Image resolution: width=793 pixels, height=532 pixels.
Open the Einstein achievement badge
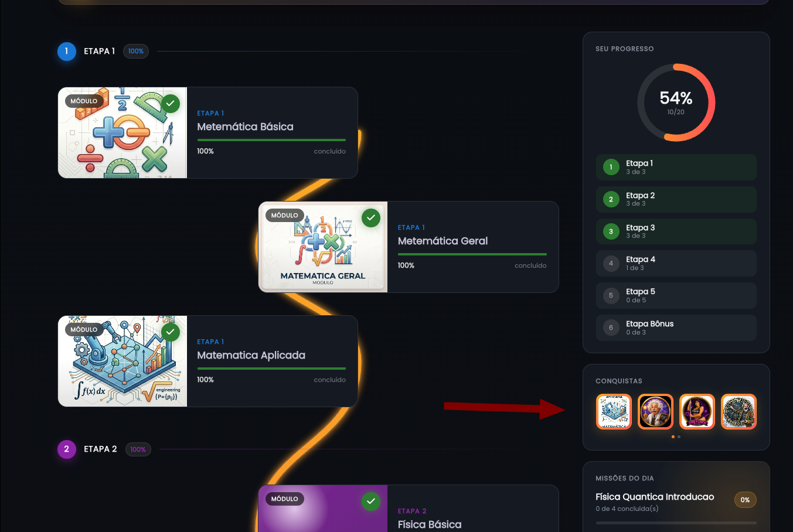click(x=655, y=411)
